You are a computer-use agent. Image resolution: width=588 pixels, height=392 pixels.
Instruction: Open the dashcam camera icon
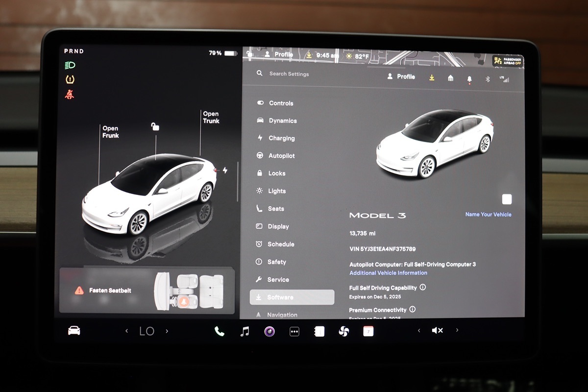(x=269, y=332)
